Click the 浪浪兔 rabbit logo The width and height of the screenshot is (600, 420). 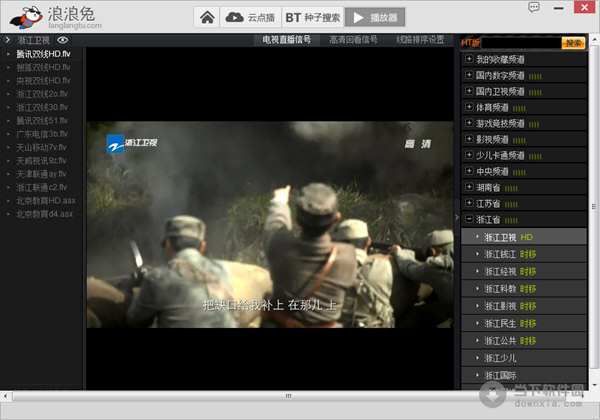tap(26, 18)
